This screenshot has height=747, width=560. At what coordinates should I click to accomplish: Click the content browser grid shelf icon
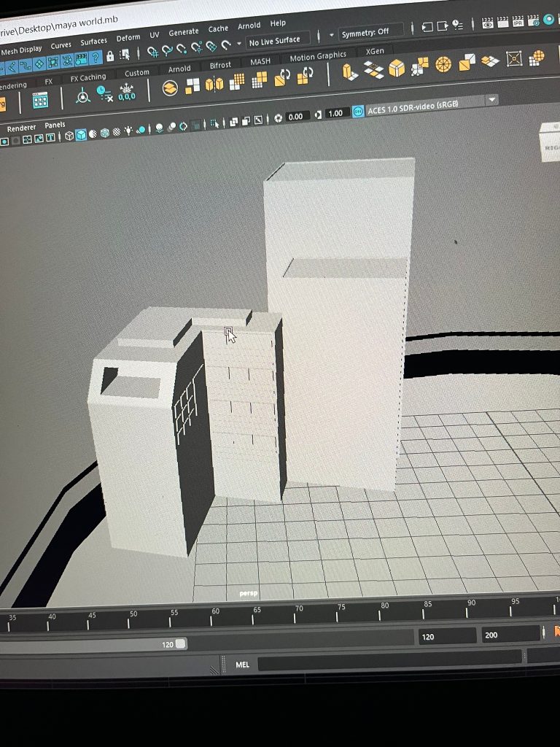40,100
